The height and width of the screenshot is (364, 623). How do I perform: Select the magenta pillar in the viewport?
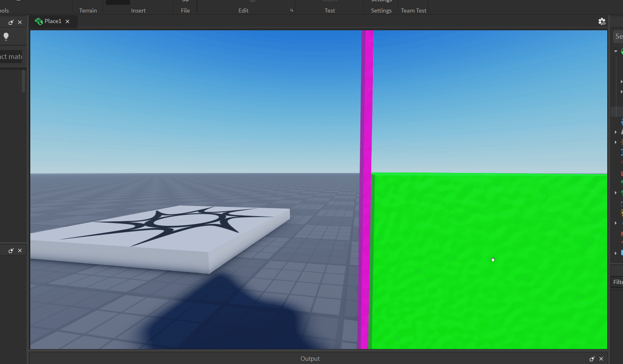click(x=366, y=189)
